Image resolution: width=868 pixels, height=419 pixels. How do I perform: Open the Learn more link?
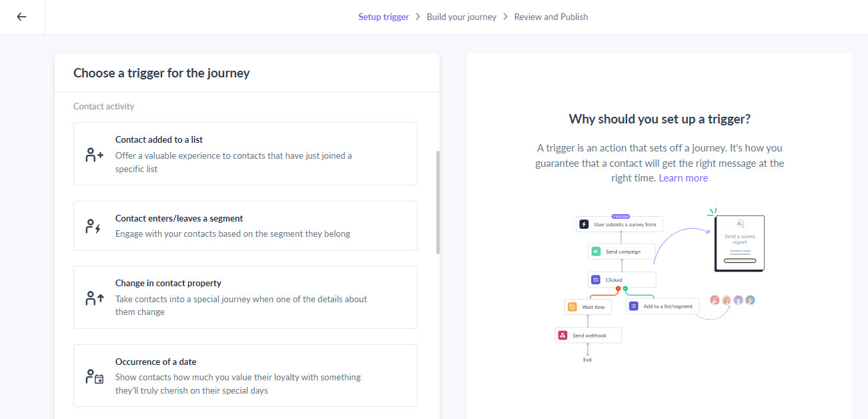pyautogui.click(x=683, y=177)
